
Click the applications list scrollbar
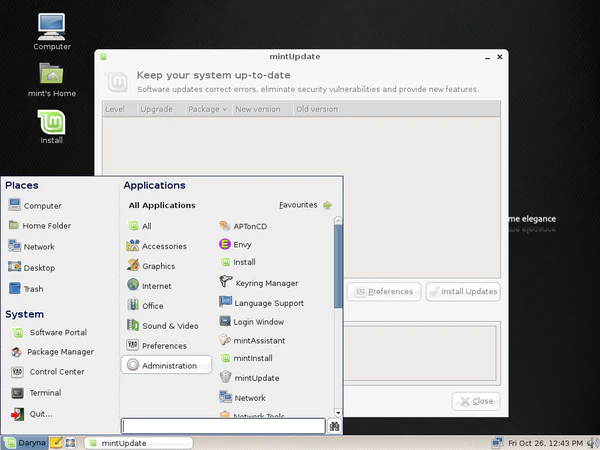coord(338,260)
